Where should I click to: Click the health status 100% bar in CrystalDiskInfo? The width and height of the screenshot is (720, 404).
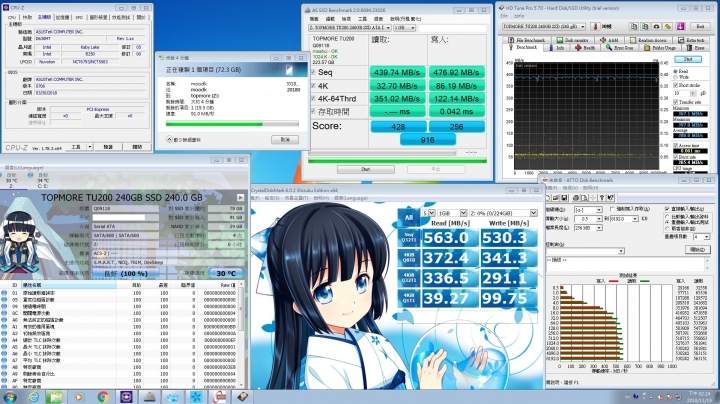(x=125, y=273)
